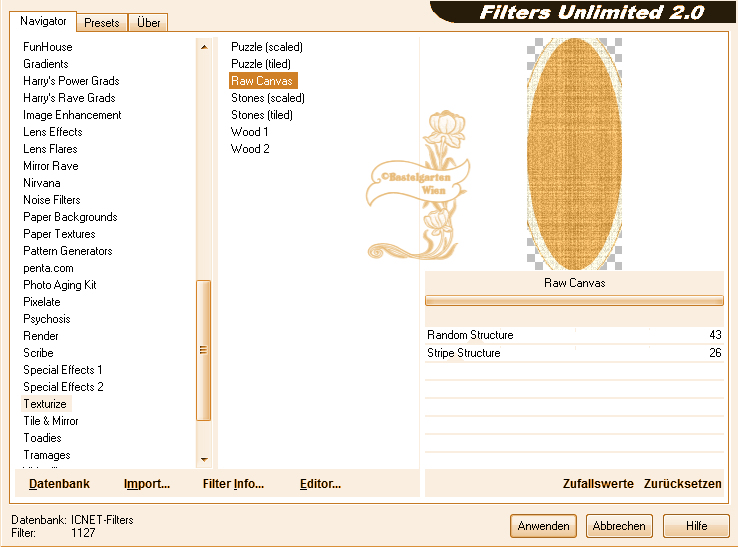Select Photo Aging Kit category
The width and height of the screenshot is (738, 547).
[x=60, y=285]
